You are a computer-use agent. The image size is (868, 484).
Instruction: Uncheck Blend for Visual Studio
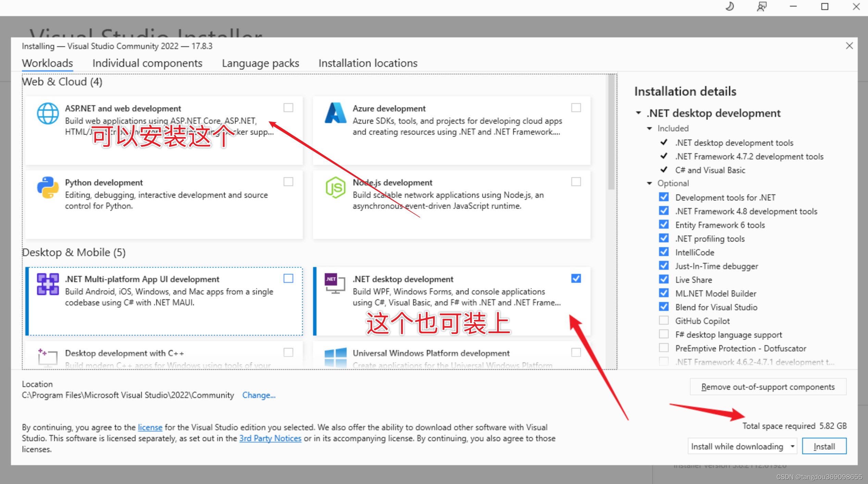coord(664,307)
